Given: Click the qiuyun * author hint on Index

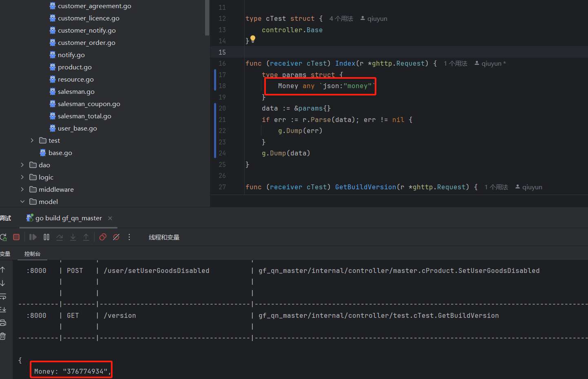Looking at the screenshot, I should [490, 64].
